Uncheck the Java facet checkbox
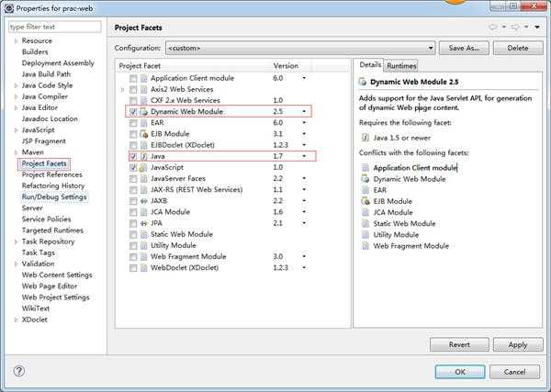 pos(133,156)
